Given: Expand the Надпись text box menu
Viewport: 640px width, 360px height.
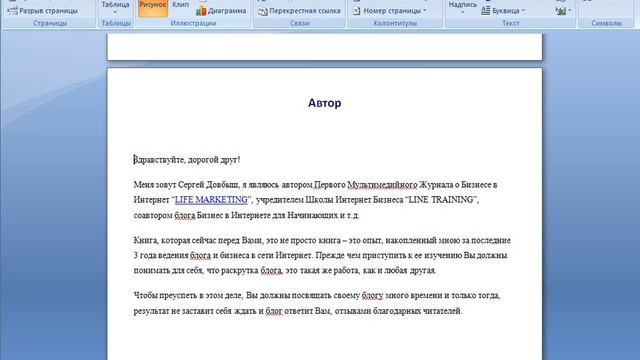Looking at the screenshot, I should pos(462,8).
